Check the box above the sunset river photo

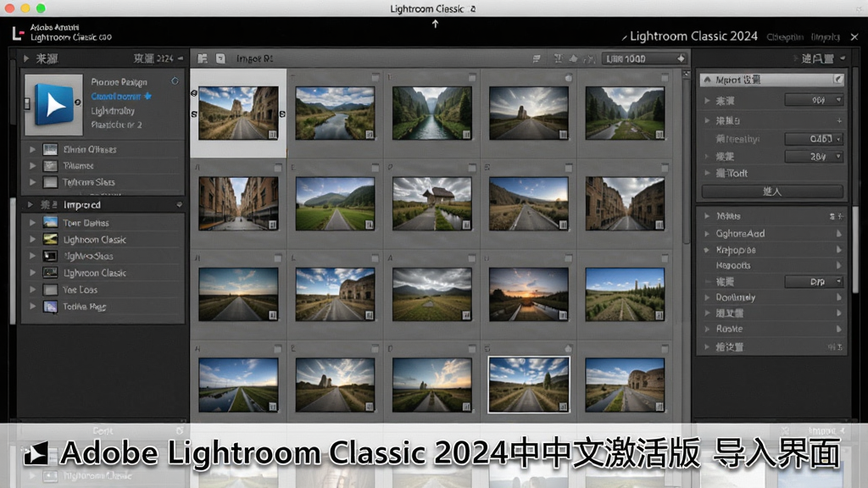coord(569,258)
